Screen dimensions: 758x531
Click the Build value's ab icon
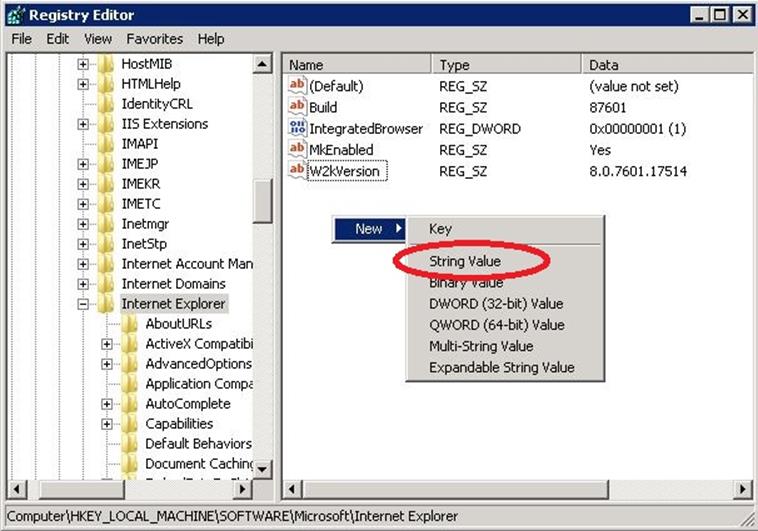[297, 107]
